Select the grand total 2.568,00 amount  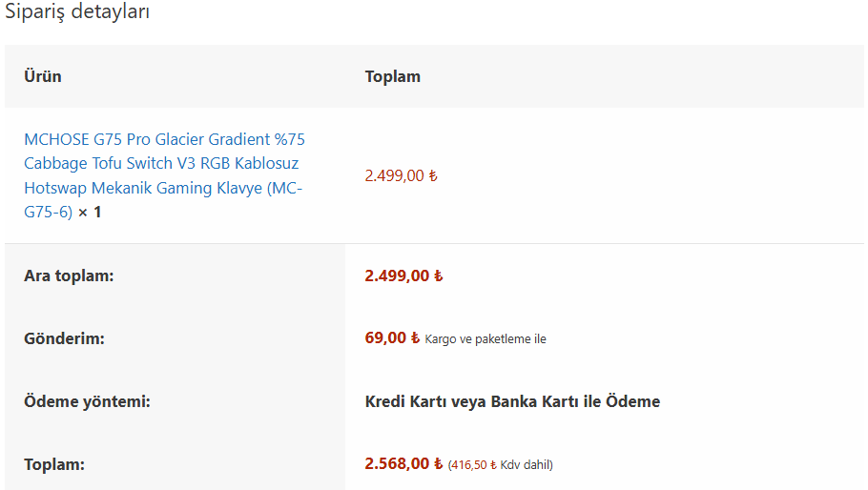tap(403, 463)
